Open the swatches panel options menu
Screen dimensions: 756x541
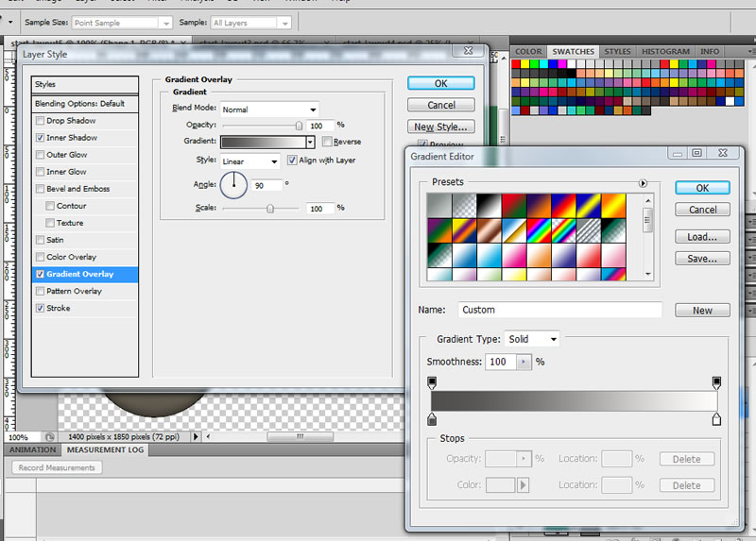point(751,51)
